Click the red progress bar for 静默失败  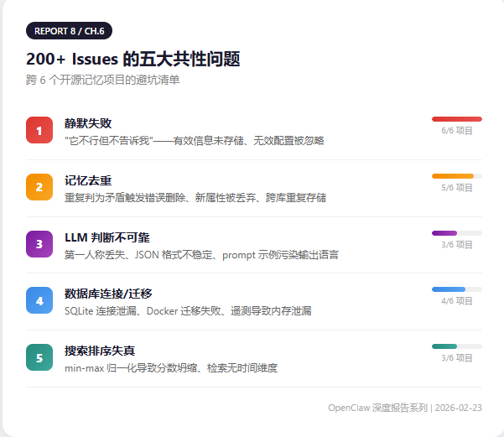coord(456,119)
